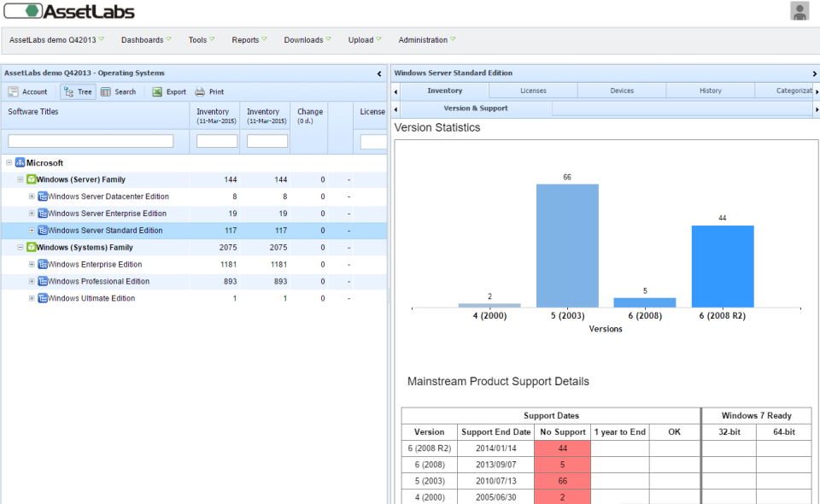820x504 pixels.
Task: Click the 5 (2003) chart bar
Action: pyautogui.click(x=567, y=246)
